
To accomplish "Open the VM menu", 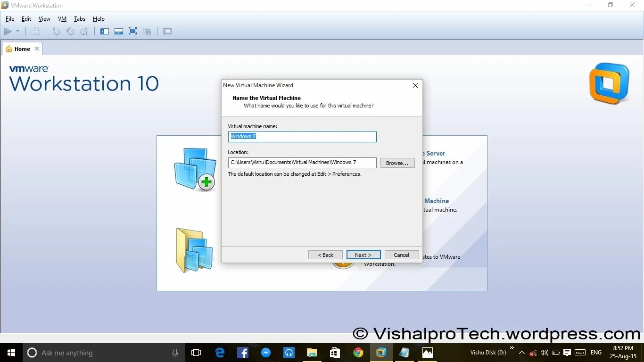I will point(62,19).
